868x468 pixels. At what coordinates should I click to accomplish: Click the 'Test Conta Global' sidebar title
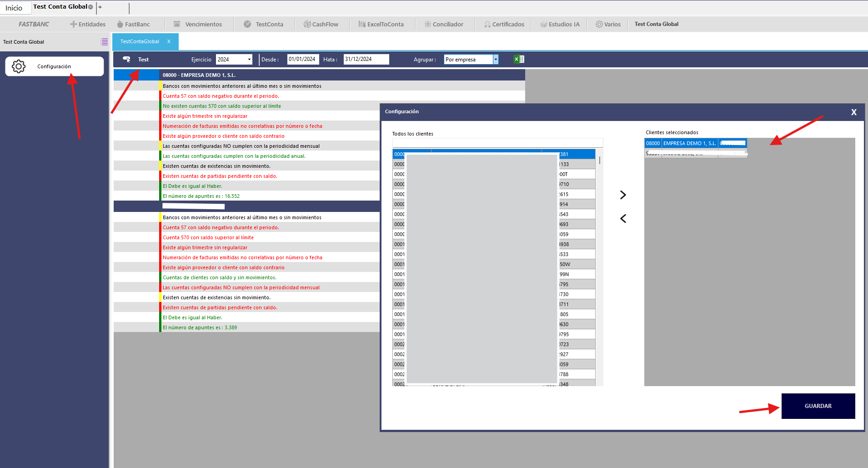click(24, 42)
